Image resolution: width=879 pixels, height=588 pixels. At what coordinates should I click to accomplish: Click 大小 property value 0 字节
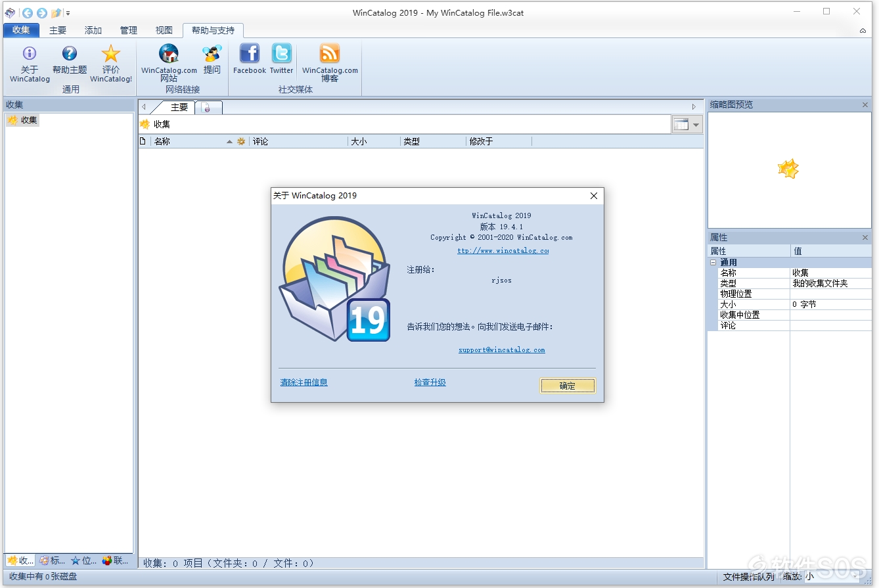point(830,304)
